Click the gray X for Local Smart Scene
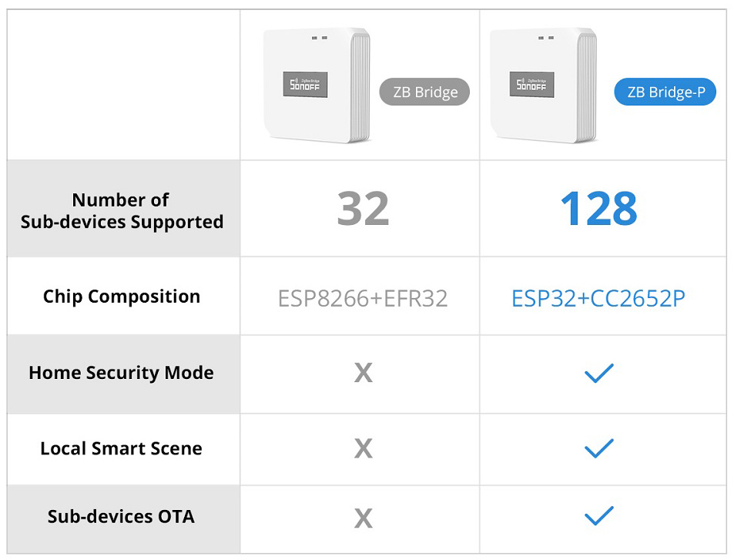 363,449
